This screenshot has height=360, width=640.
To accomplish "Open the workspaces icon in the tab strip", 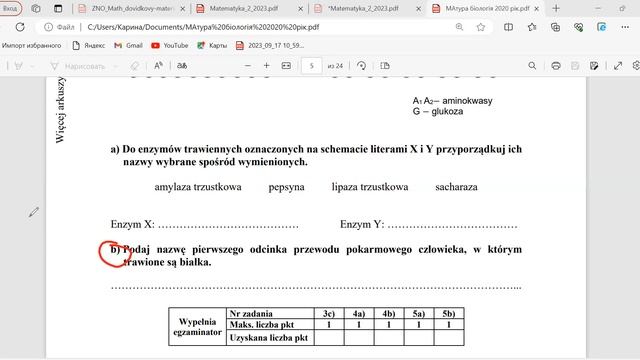I will point(36,8).
